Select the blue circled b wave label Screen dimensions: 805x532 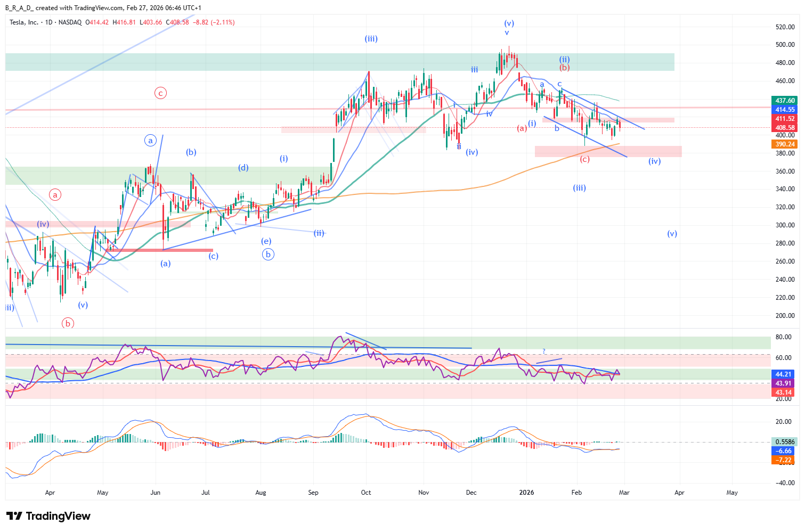pos(268,255)
